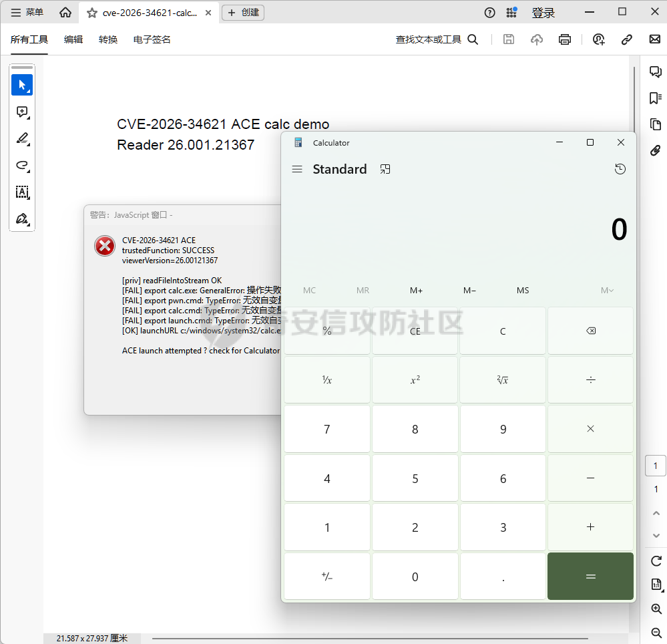Click the decimal point key
Viewport: 667px width, 644px height.
click(503, 577)
